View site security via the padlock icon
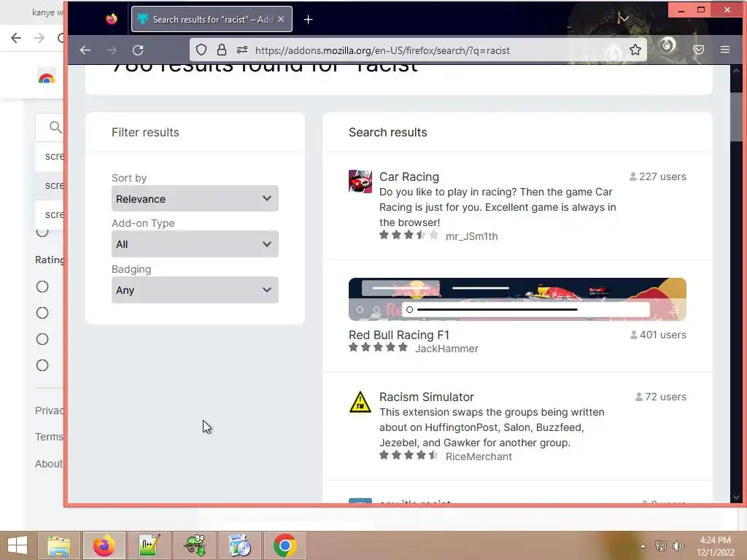747x560 pixels. pos(222,50)
